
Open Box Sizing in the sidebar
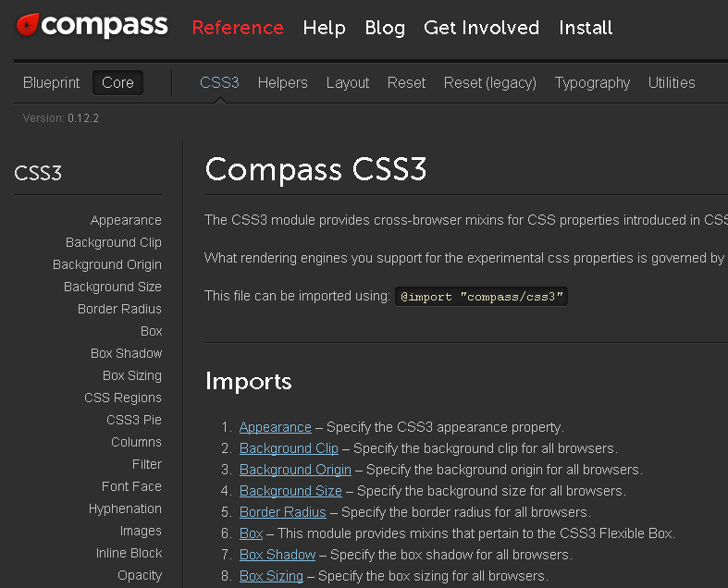132,375
